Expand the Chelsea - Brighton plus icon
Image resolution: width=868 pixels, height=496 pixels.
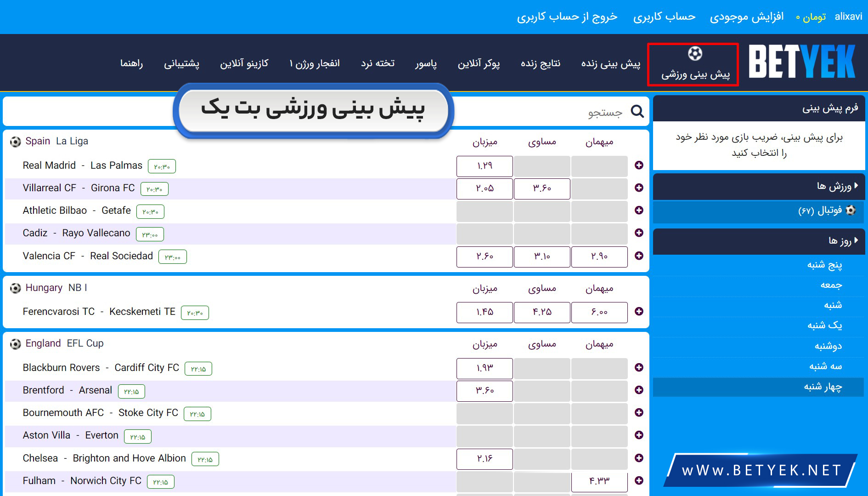point(639,458)
